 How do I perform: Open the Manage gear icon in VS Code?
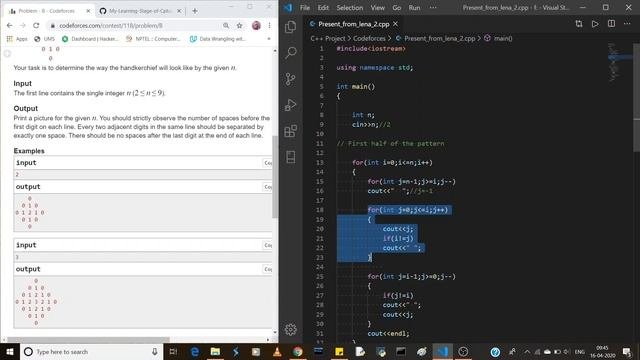[x=291, y=329]
